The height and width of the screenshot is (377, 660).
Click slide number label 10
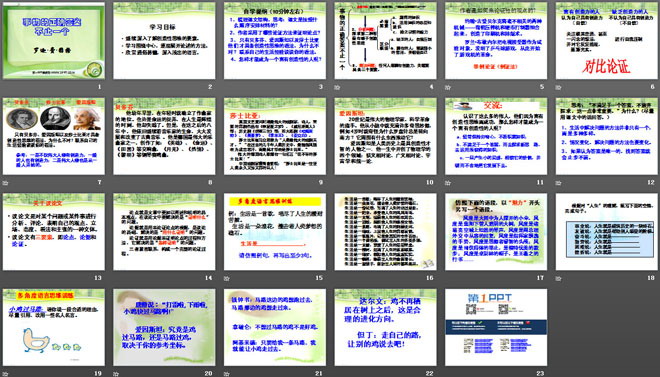click(x=430, y=183)
